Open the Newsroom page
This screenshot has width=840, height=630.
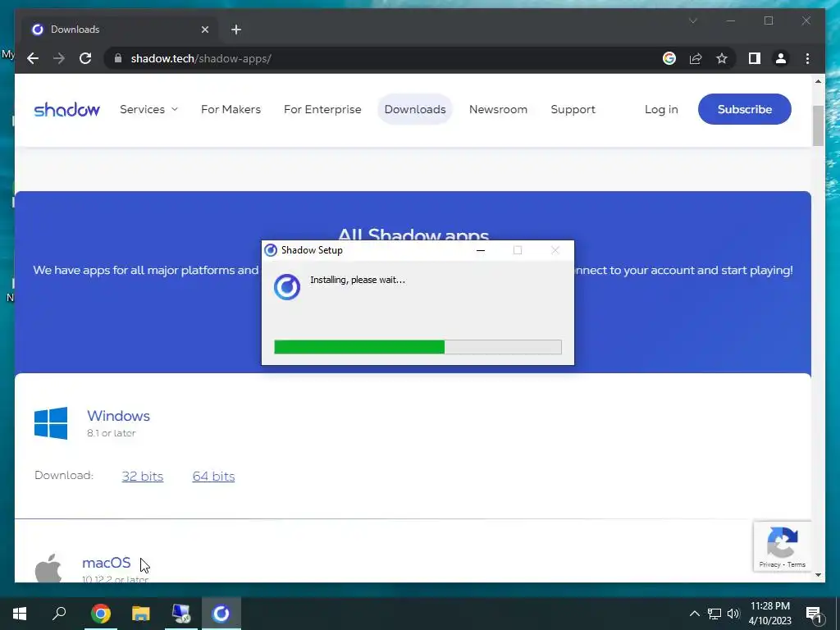click(x=498, y=109)
